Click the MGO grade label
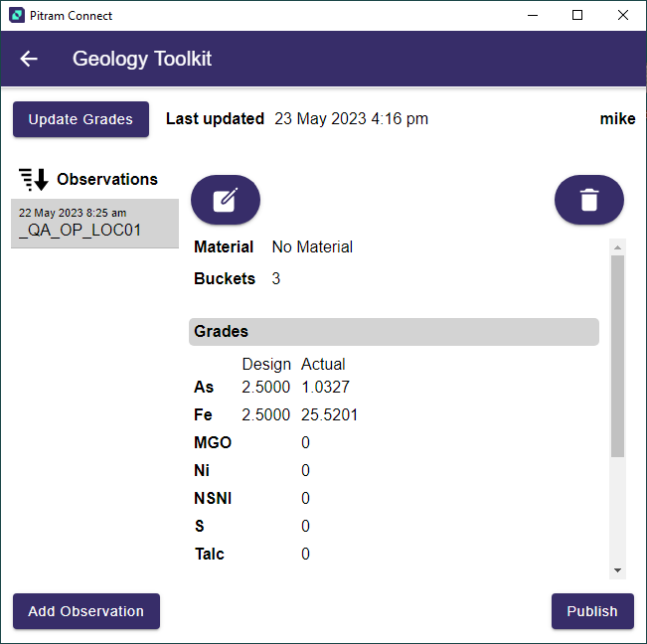647x644 pixels. (213, 442)
